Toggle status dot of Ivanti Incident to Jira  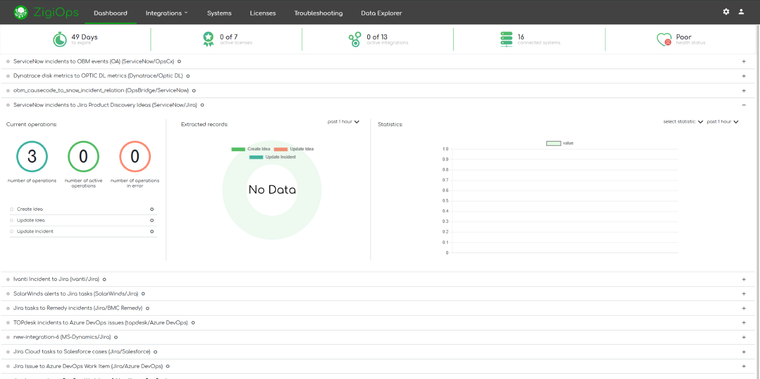[8, 280]
